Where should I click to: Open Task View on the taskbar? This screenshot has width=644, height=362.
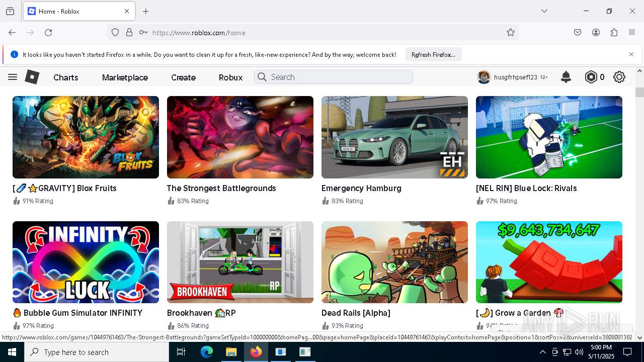click(x=181, y=352)
